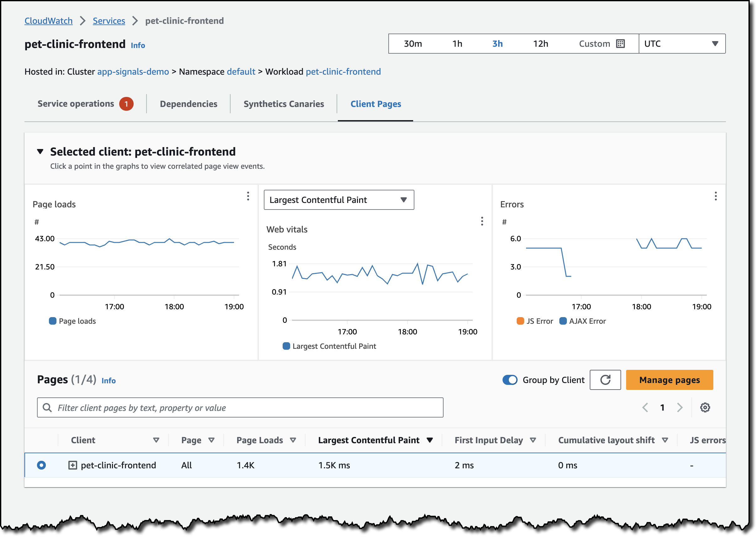This screenshot has width=756, height=537.
Task: Toggle the AJAX Error legend series
Action: pyautogui.click(x=583, y=321)
